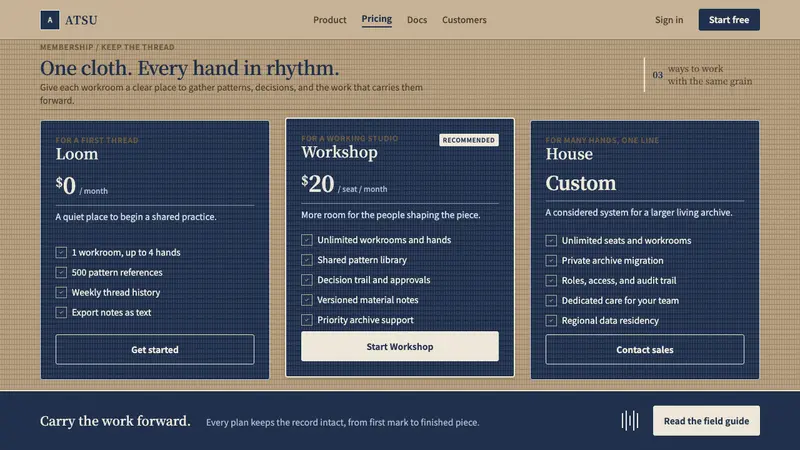Click Read the field guide button
Screen dimensions: 800x450
706,421
